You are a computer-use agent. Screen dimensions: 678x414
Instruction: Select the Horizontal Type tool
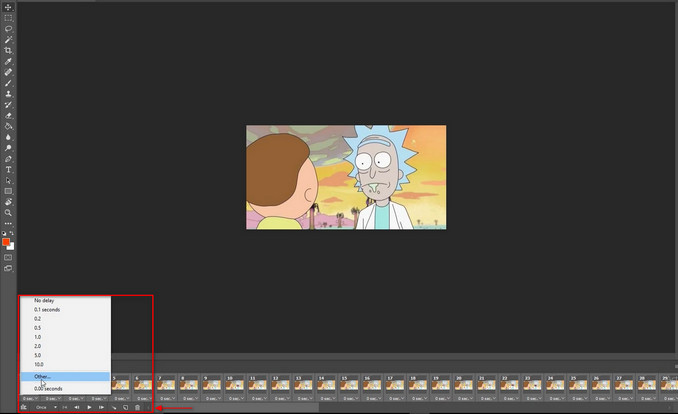point(8,170)
